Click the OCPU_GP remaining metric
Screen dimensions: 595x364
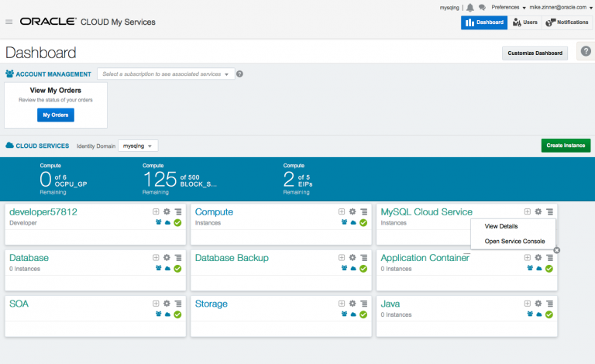tap(64, 179)
